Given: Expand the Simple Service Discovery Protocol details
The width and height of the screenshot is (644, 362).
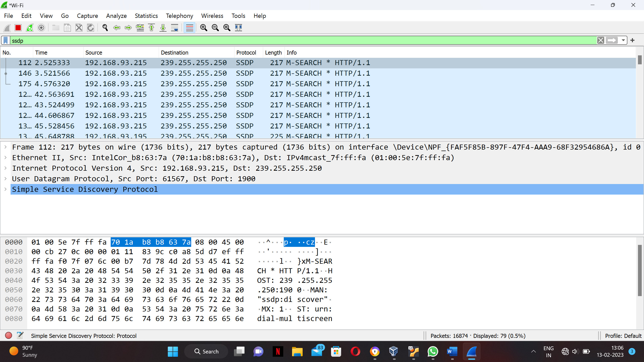Looking at the screenshot, I should click(x=6, y=189).
